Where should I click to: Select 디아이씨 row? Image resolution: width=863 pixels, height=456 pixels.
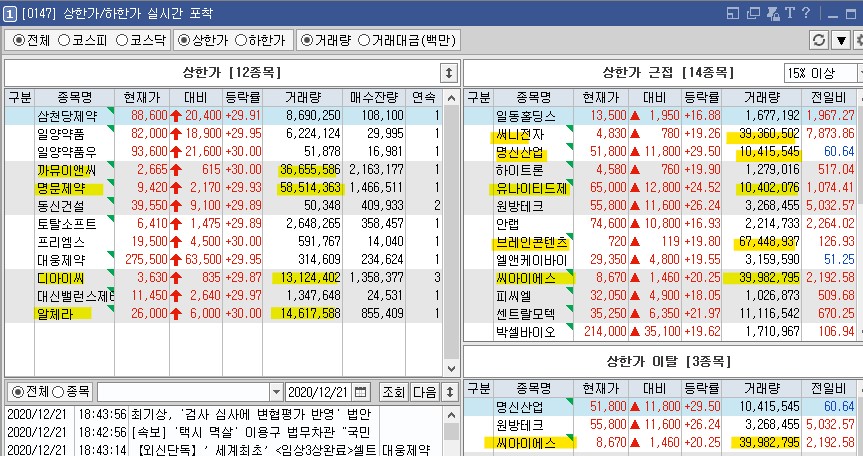point(224,278)
